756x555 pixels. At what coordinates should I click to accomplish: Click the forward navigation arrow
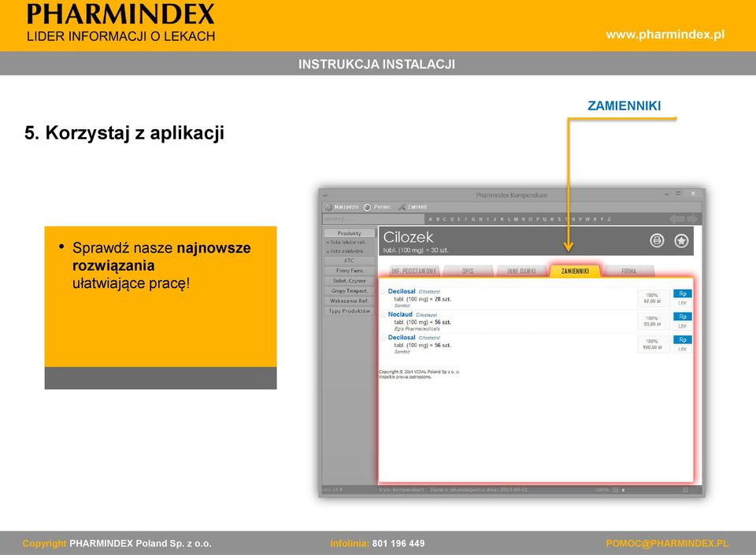pyautogui.click(x=692, y=219)
